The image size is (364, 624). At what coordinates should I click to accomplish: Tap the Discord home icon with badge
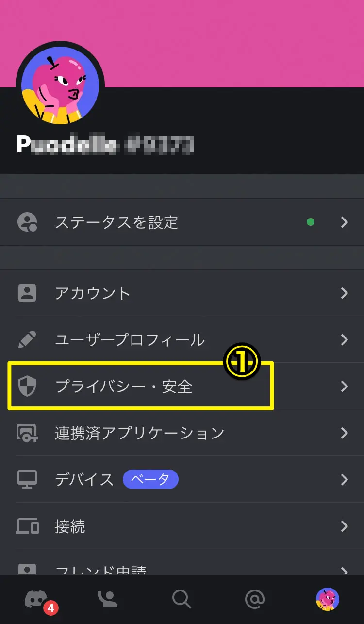pyautogui.click(x=37, y=600)
